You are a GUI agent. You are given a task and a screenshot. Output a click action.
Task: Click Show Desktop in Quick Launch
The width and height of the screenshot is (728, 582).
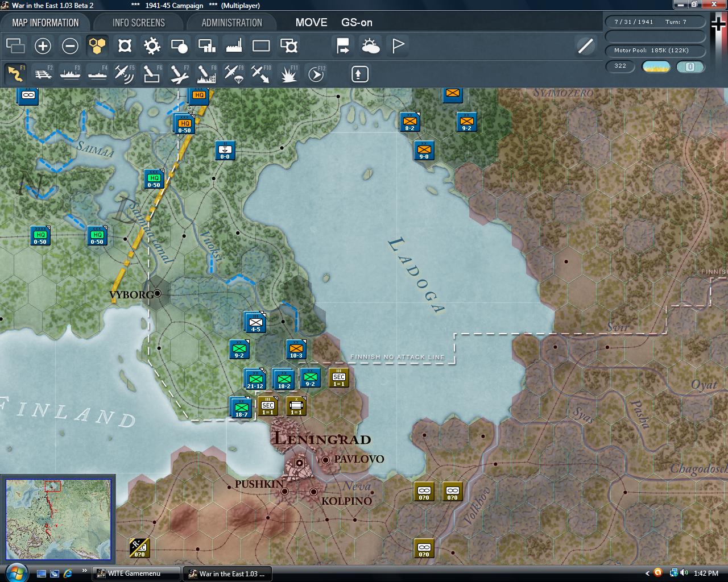click(x=42, y=573)
